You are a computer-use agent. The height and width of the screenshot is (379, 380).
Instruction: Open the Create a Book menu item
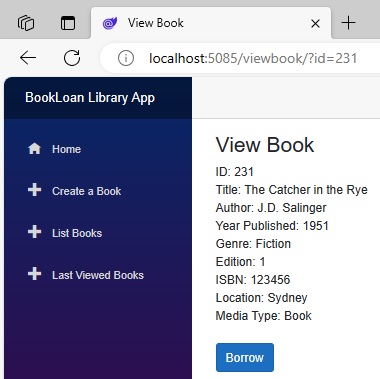[87, 191]
